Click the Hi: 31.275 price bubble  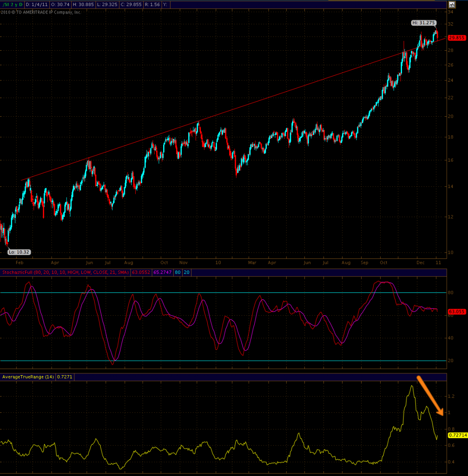pos(422,23)
